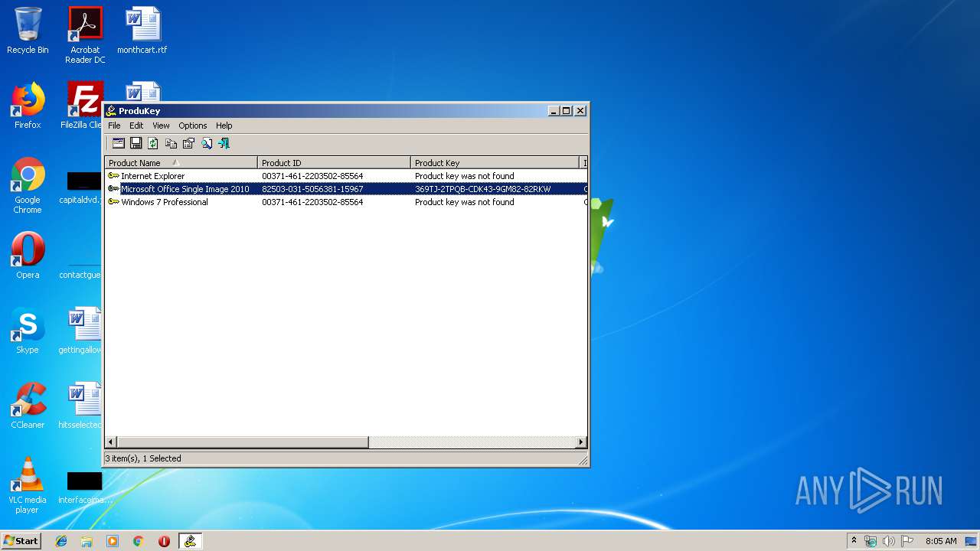Screen dimensions: 980x551
Task: Select Microsoft Office Single Image 2010 row
Action: [x=346, y=189]
